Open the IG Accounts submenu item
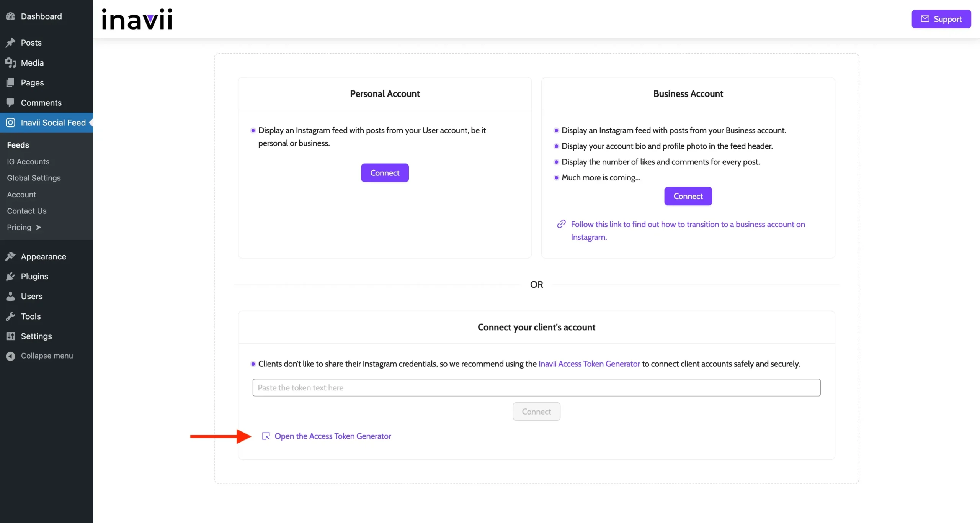Image resolution: width=980 pixels, height=523 pixels. point(28,162)
